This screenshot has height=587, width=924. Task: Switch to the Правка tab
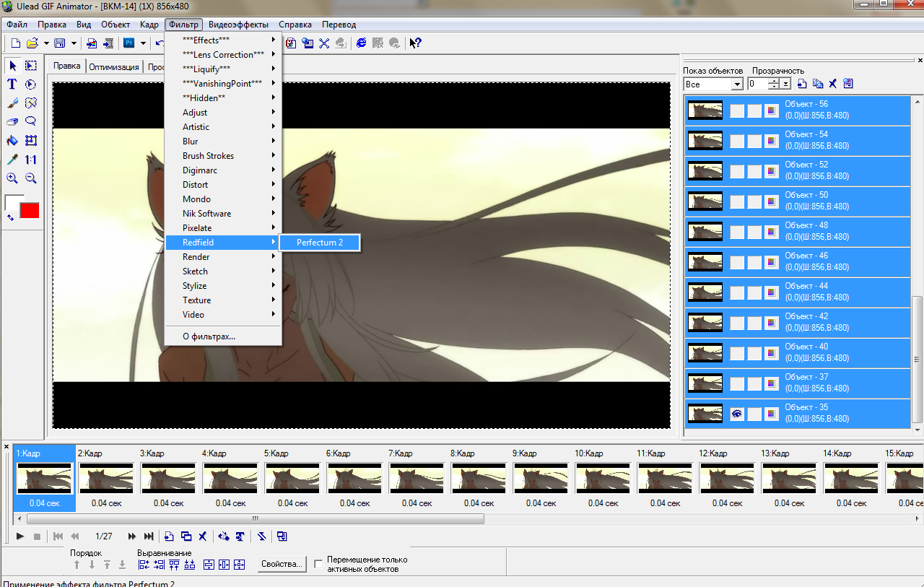[67, 66]
